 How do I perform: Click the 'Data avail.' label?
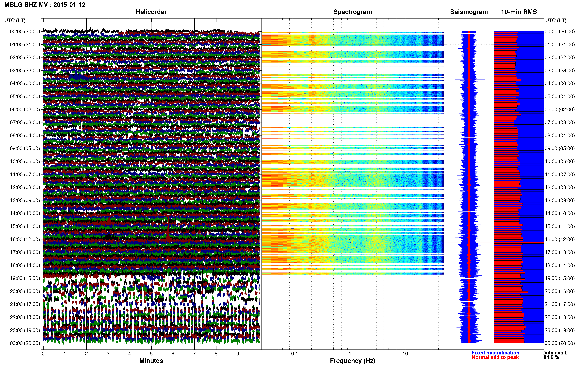pos(555,353)
